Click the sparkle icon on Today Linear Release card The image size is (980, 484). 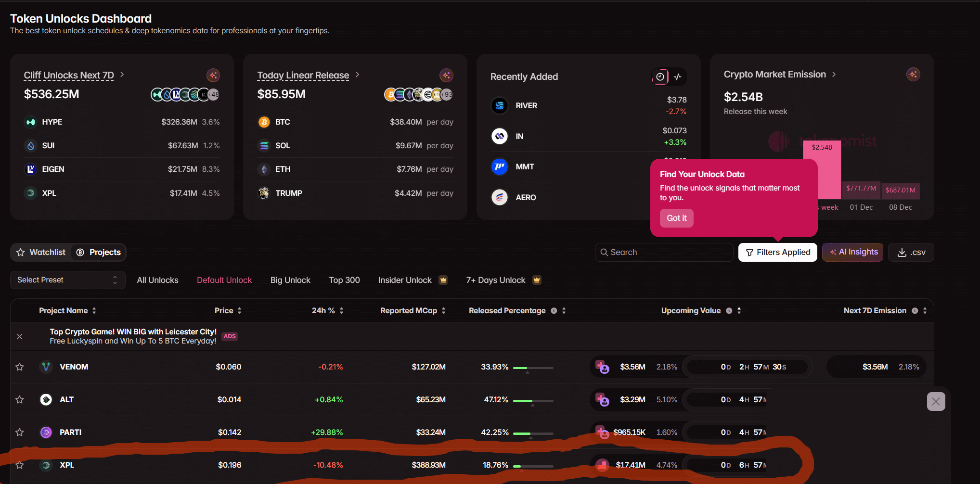click(x=446, y=75)
